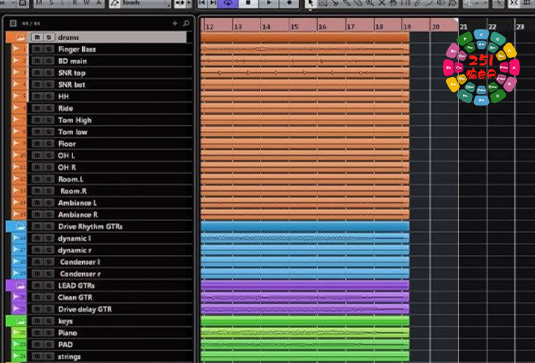
Task: Click bar 17 in the ruler
Action: (x=351, y=26)
